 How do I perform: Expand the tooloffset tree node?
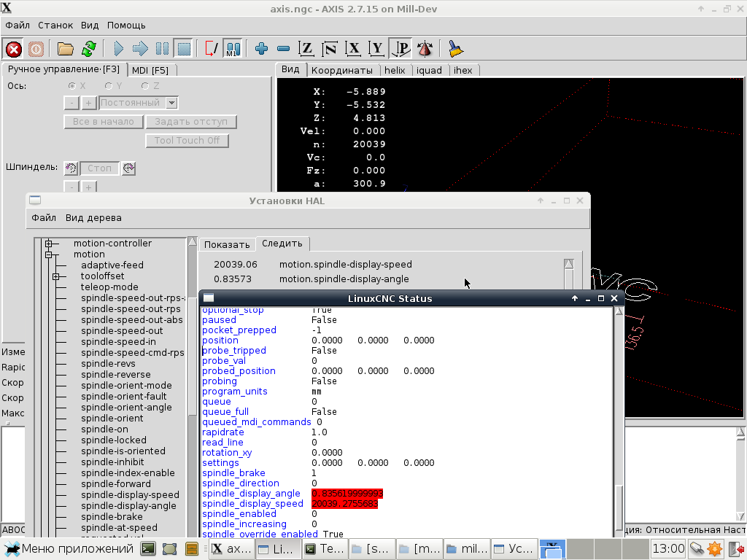(x=56, y=276)
